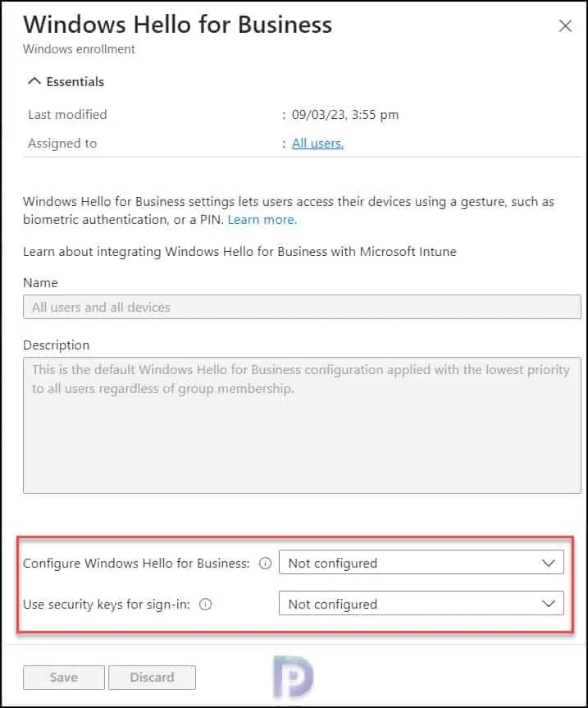Screen dimensions: 588x708
Task: Click the Essentials collapse chevron icon
Action: [34, 81]
